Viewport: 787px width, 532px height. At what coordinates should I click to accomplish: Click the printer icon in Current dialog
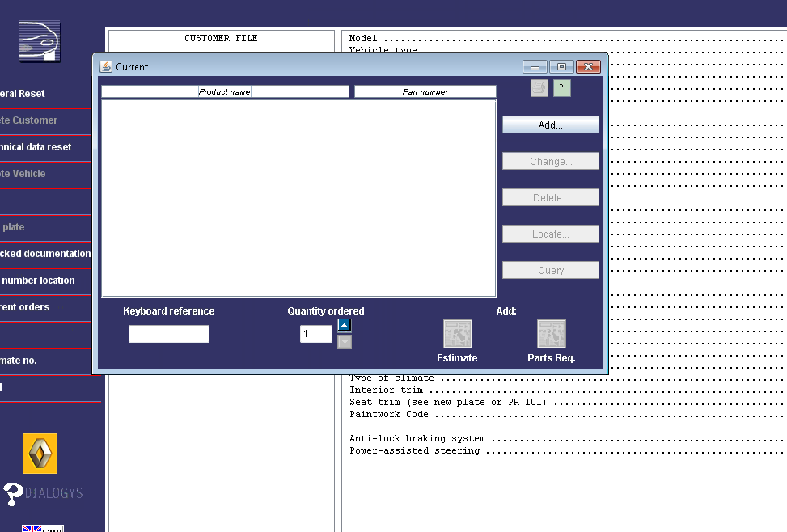[x=539, y=88]
